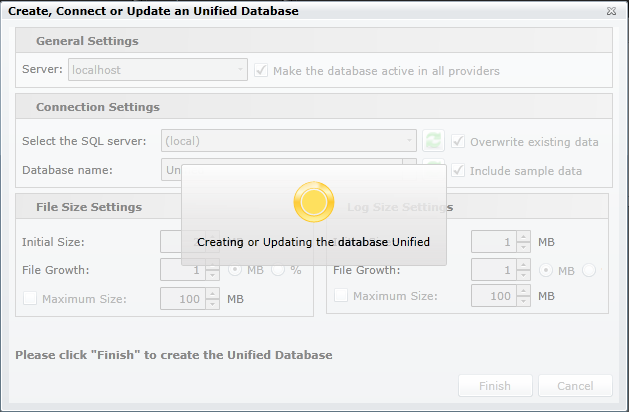Screen dimensions: 629x412
Task: Toggle 'Make the database active in all providers'
Action: point(262,71)
